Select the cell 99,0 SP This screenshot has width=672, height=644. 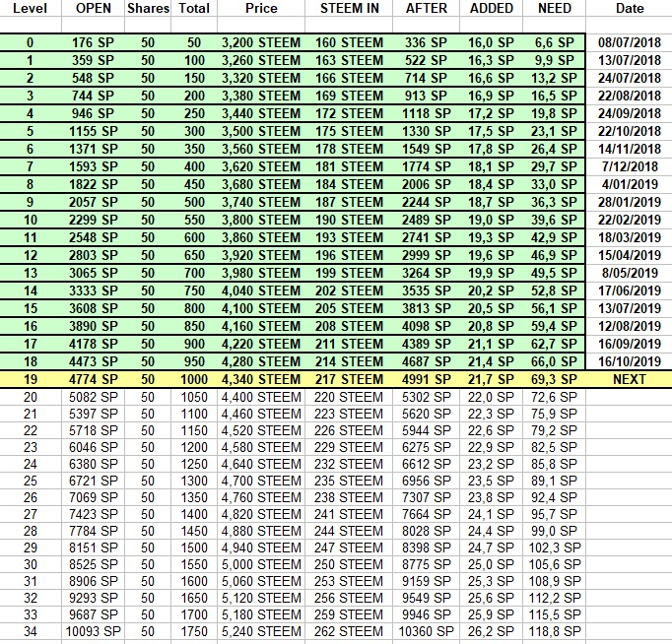point(554,531)
